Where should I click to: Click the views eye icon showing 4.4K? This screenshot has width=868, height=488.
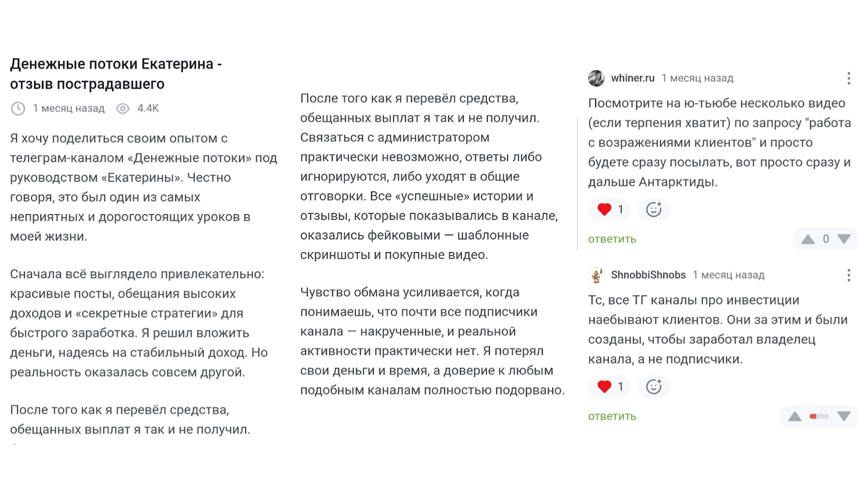tap(123, 108)
